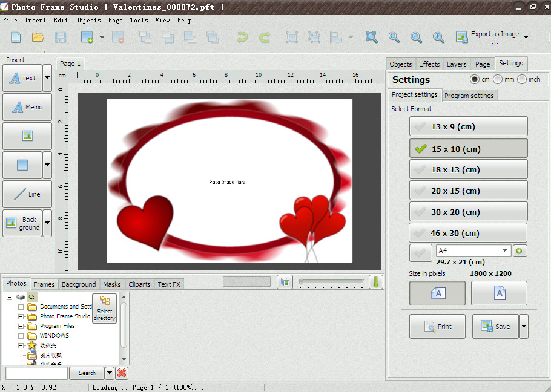This screenshot has height=392, width=551.
Task: Click the green down arrow button
Action: (376, 282)
